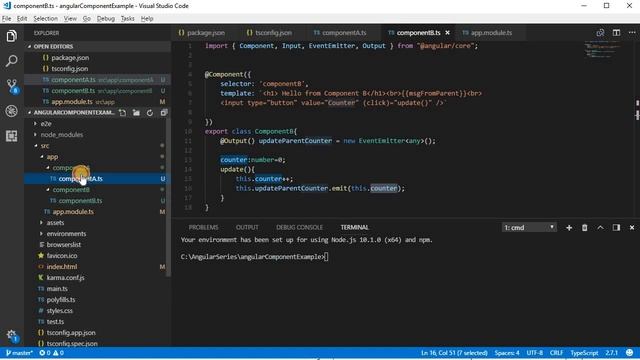
Task: Maximize the terminal panel with up arrow
Action: (x=600, y=227)
